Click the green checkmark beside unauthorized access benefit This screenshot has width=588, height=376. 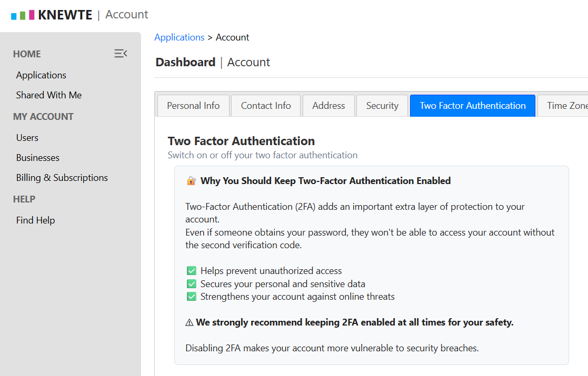click(192, 270)
